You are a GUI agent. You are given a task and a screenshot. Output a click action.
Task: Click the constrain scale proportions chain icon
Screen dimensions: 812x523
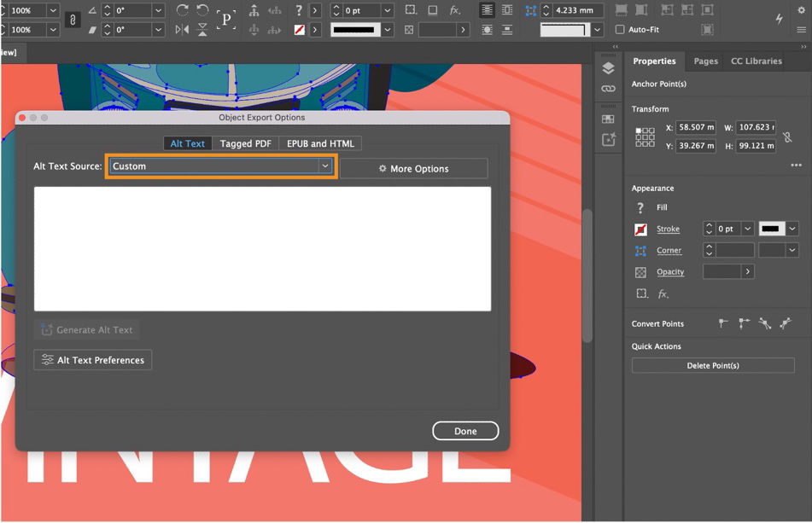[x=73, y=20]
